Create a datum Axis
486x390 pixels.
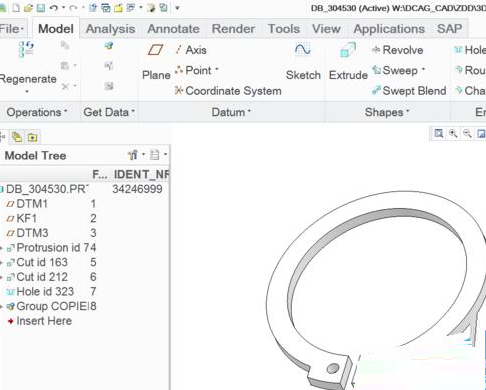click(x=191, y=50)
